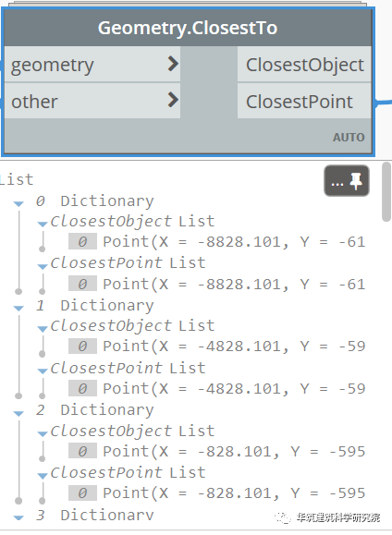Collapse ClosestObject List under Dictionary 2
The image size is (392, 535).
click(x=43, y=434)
